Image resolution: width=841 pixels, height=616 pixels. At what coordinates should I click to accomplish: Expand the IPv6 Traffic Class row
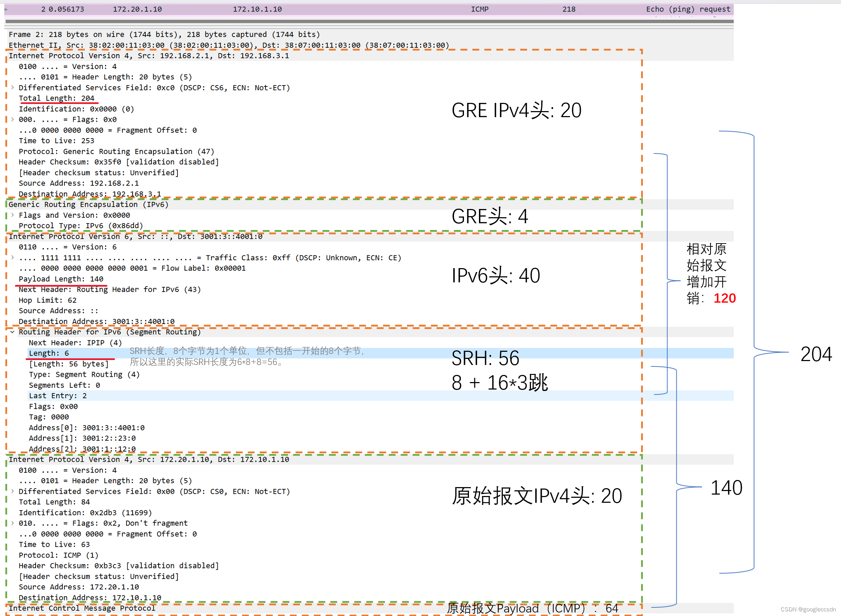click(13, 258)
